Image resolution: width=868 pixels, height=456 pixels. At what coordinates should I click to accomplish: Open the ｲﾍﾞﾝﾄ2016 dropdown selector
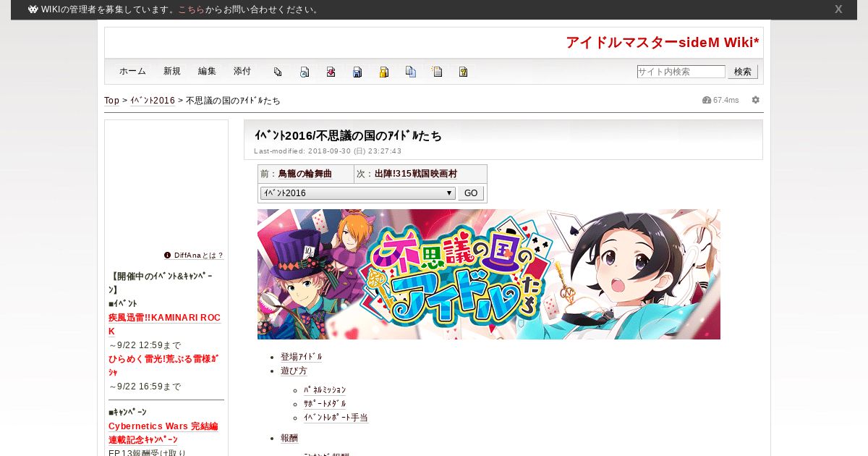(357, 193)
